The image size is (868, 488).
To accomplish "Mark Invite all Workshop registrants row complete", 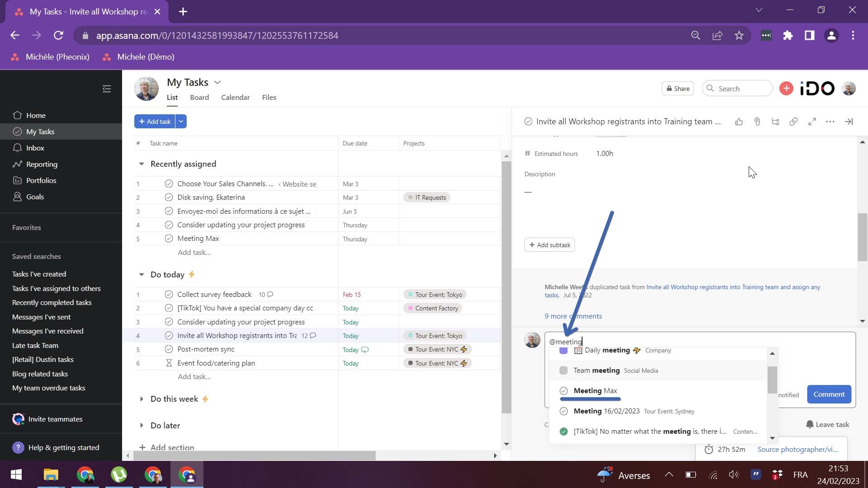I will (x=169, y=335).
